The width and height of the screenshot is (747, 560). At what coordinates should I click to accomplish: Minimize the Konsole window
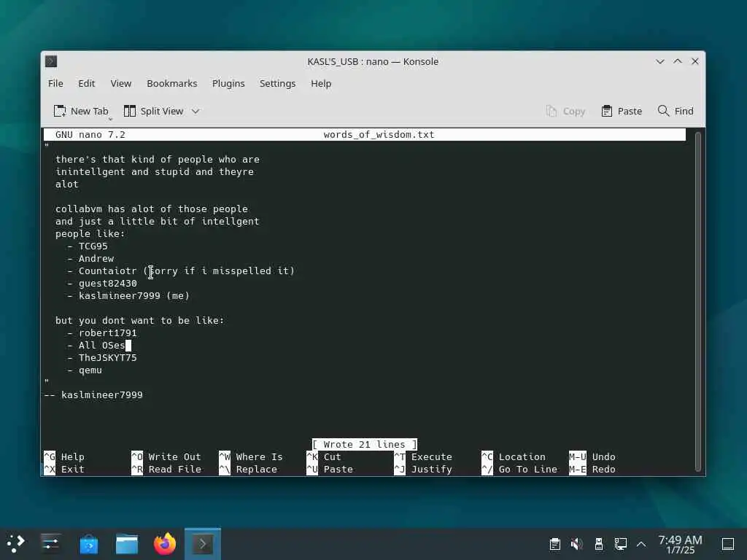click(659, 61)
